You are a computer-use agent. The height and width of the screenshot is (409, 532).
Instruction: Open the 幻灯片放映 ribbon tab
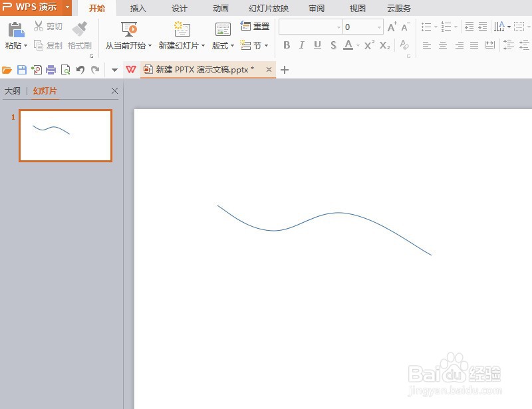tap(269, 8)
